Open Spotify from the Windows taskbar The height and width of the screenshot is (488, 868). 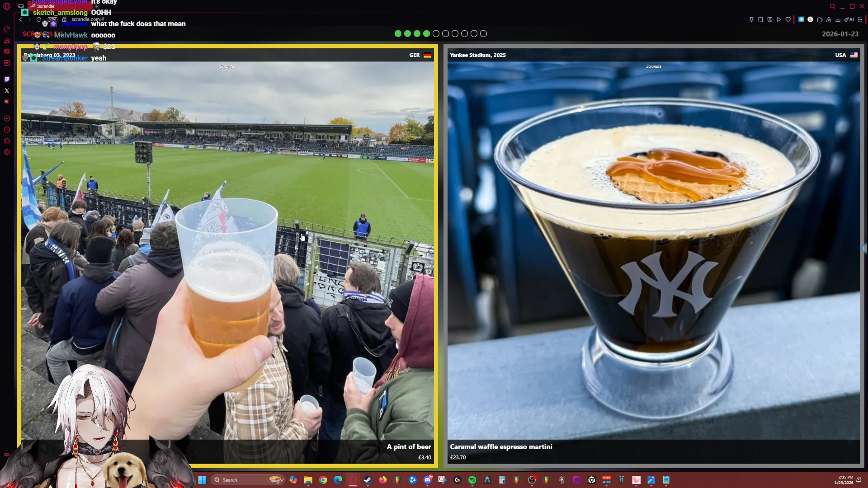pyautogui.click(x=472, y=480)
